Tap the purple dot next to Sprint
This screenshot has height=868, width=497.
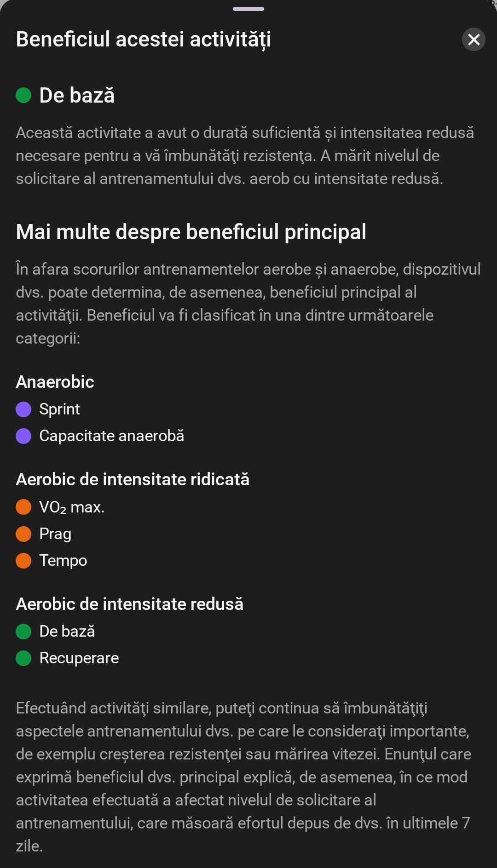tap(23, 409)
